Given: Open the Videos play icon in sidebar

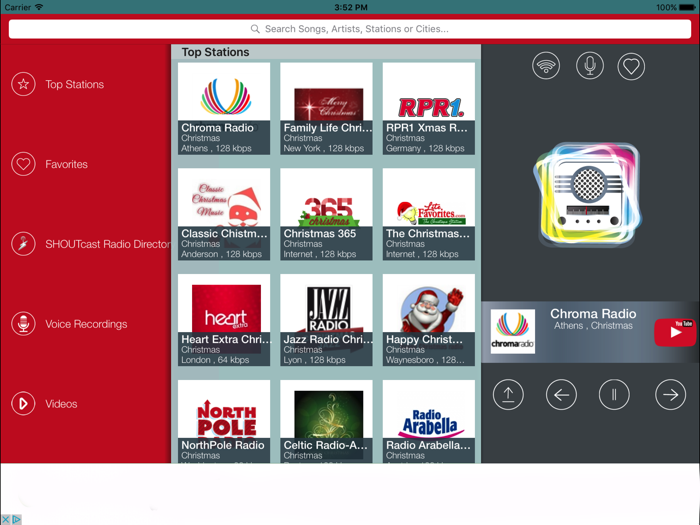Looking at the screenshot, I should click(x=23, y=404).
